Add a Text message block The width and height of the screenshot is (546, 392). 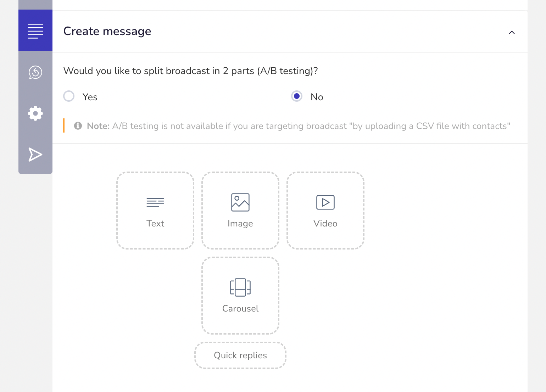[155, 211]
